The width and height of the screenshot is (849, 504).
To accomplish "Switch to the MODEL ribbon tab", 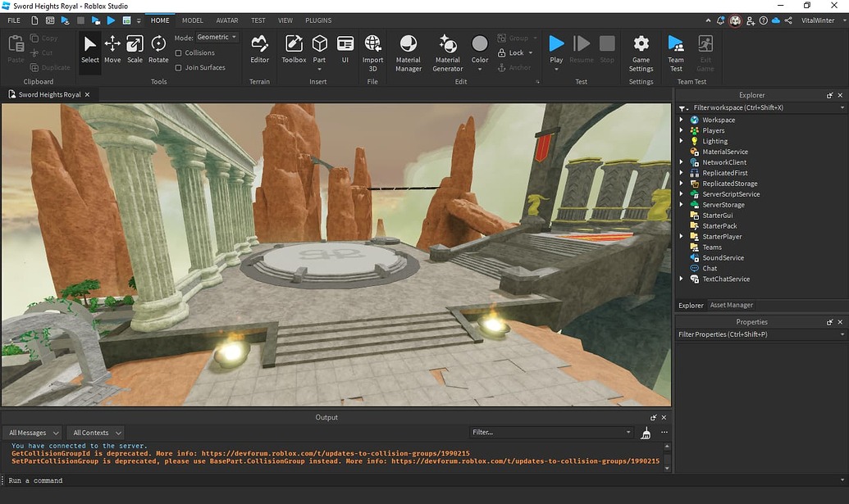I will 192,20.
